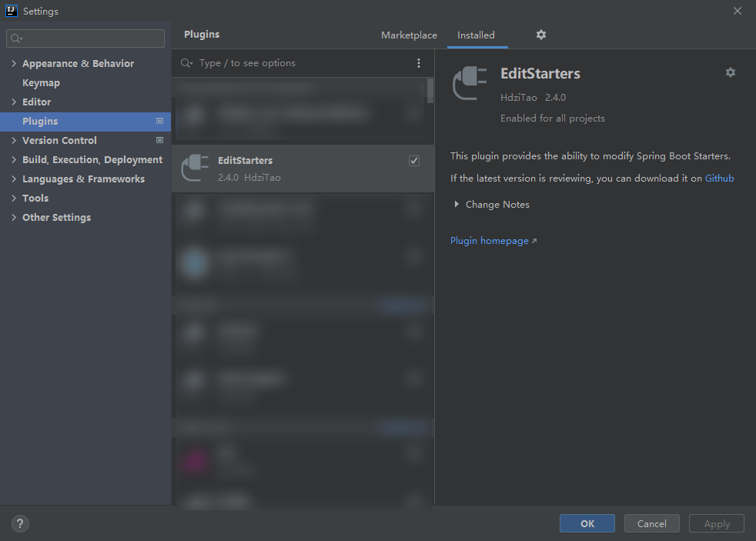Screen dimensions: 756x541
Task: Expand the Tools settings node
Action: (x=14, y=198)
